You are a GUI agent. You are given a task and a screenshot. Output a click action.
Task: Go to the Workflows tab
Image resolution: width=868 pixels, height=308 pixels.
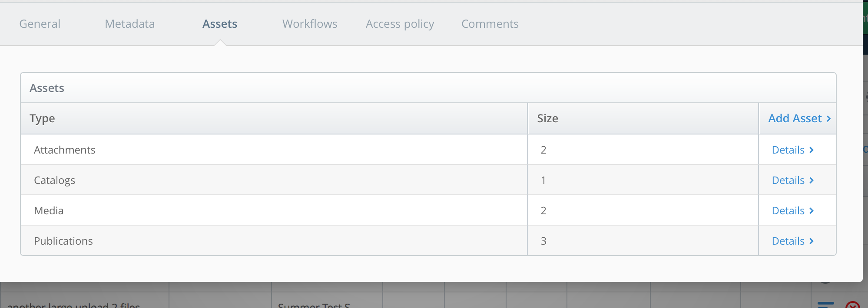310,24
